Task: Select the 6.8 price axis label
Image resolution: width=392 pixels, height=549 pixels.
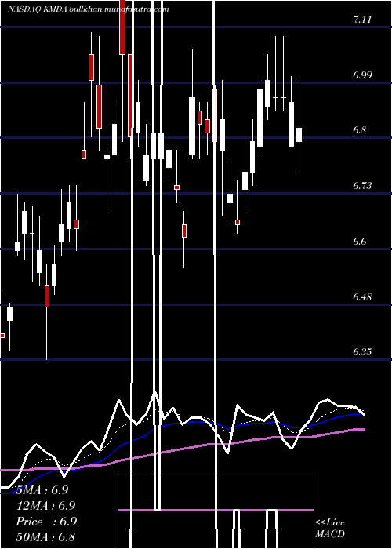Action: 359,130
